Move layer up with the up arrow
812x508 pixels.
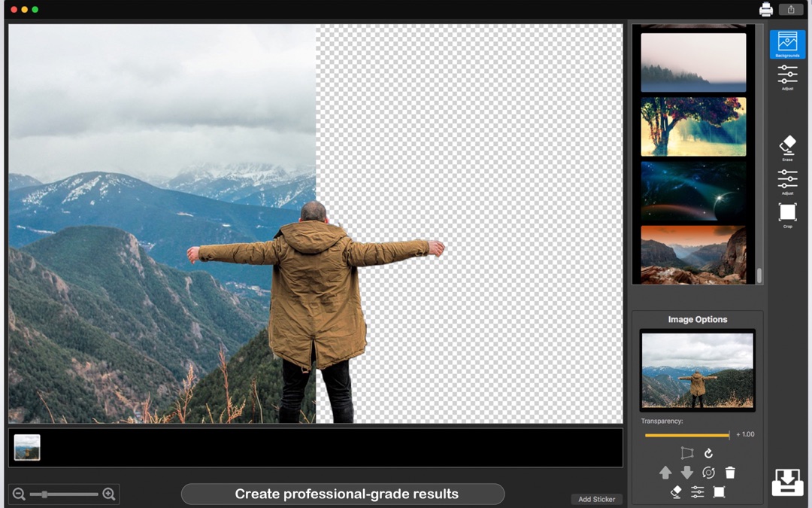click(665, 472)
